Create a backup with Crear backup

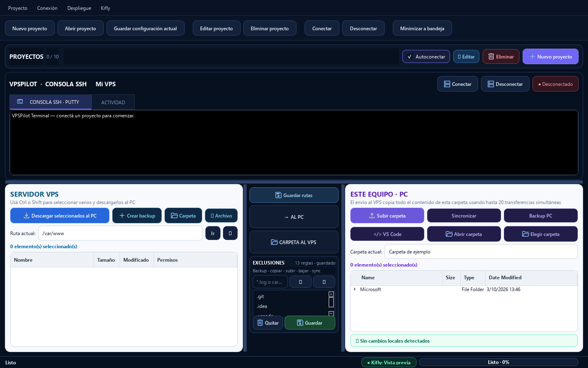tap(137, 215)
